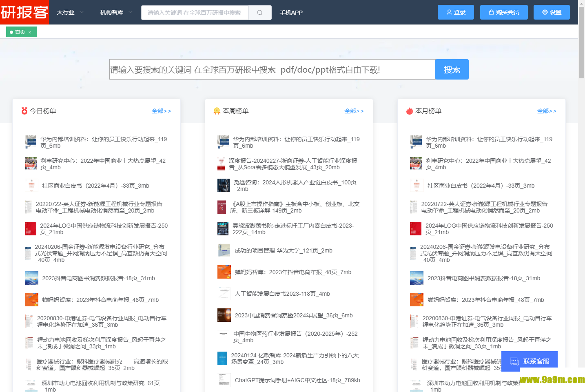Screen dimensions: 585x392
Task: Open 深度报告-浙商证券 thumbnail in 本周榜单
Action: [221, 164]
